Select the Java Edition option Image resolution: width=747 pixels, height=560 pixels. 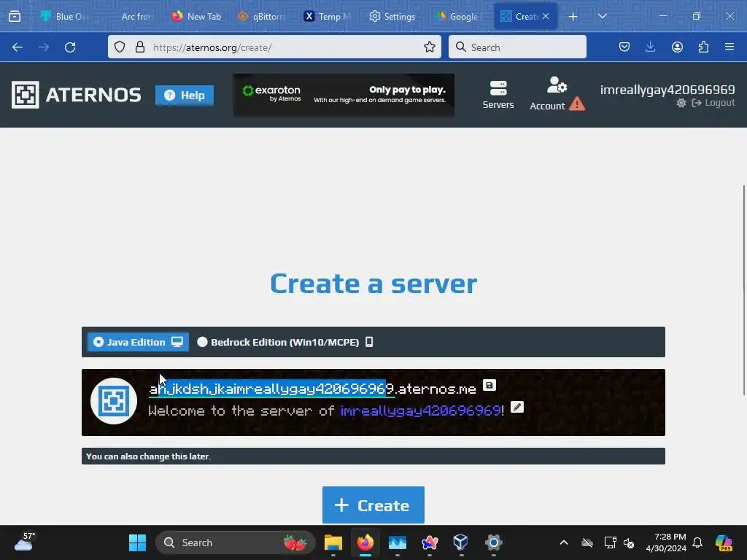[138, 342]
